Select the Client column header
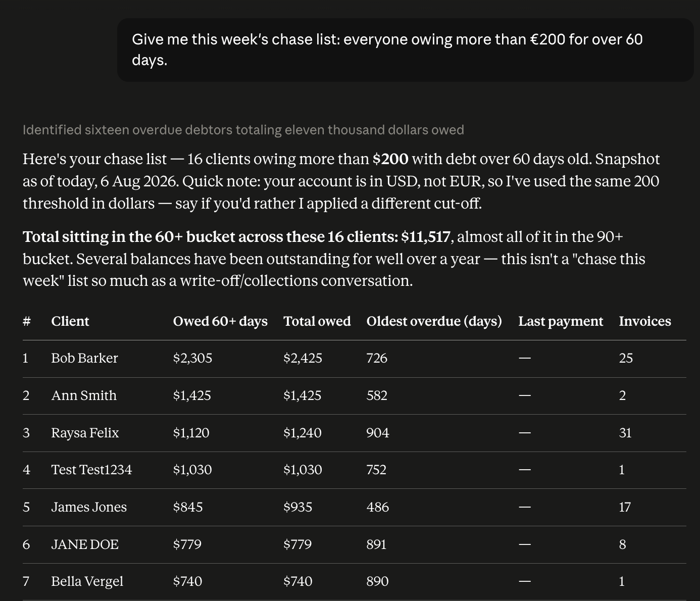700x601 pixels. coord(70,321)
